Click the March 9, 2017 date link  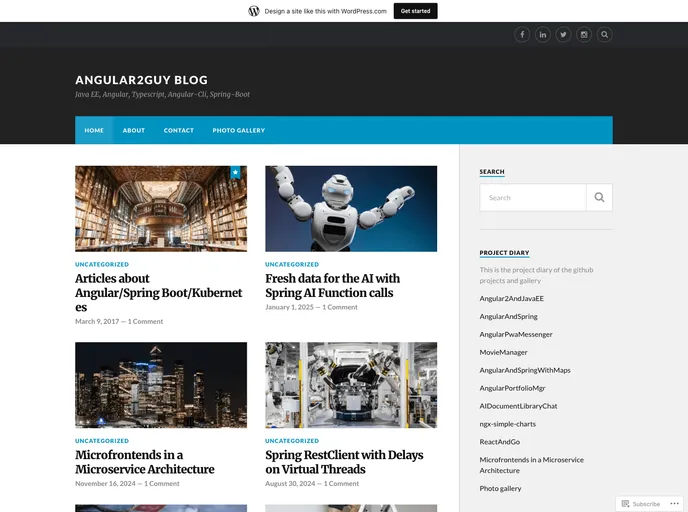coord(97,321)
